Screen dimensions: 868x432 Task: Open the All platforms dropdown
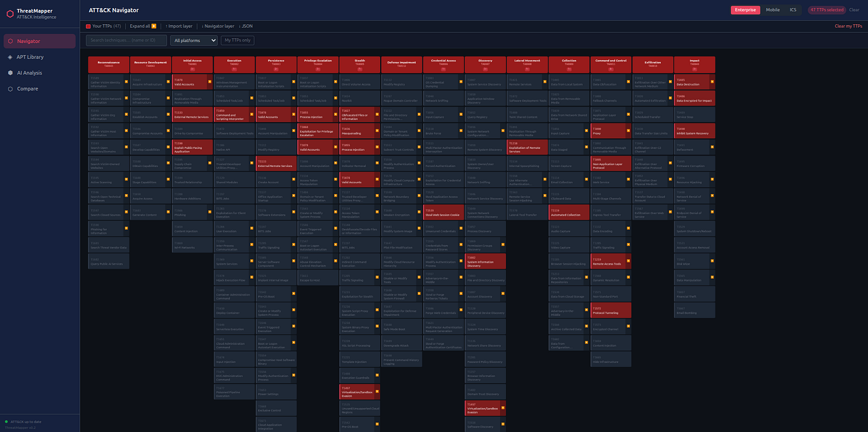coord(194,40)
